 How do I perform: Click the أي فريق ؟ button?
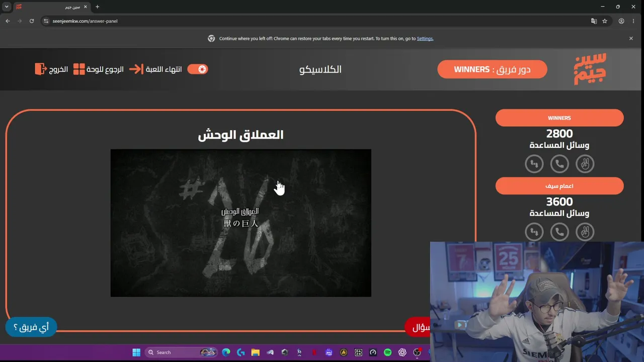click(31, 327)
